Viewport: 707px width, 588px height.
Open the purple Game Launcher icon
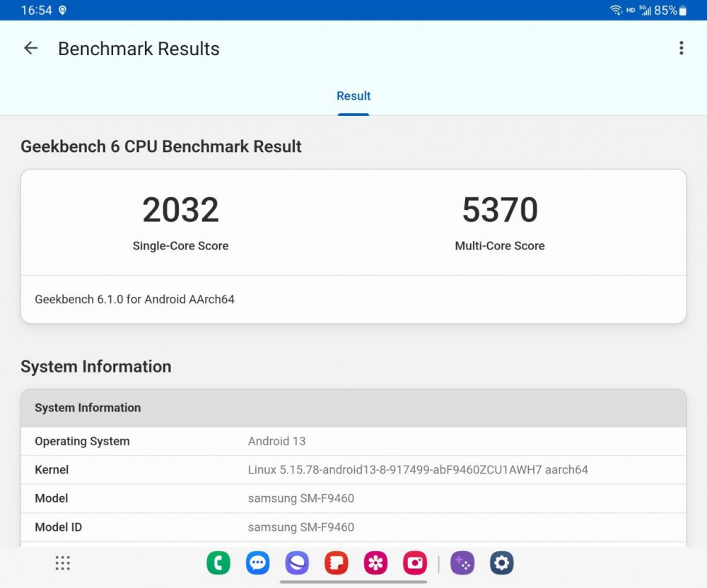[x=462, y=563]
